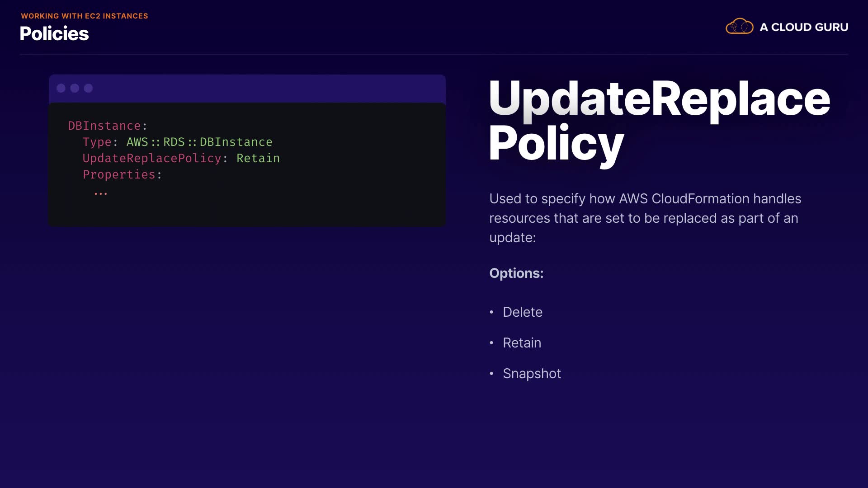Viewport: 868px width, 488px height.
Task: Click the DBInstance key in code block
Action: [x=104, y=126]
